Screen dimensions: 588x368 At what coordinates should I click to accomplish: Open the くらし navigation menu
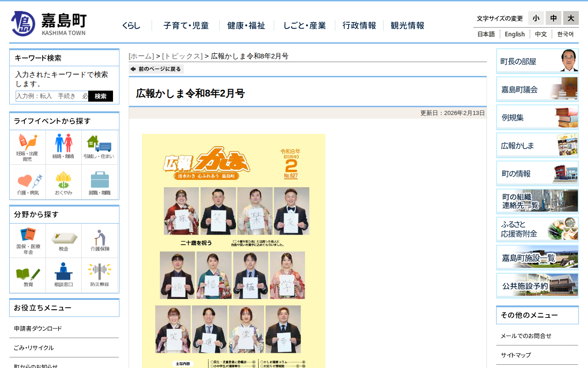tap(131, 26)
